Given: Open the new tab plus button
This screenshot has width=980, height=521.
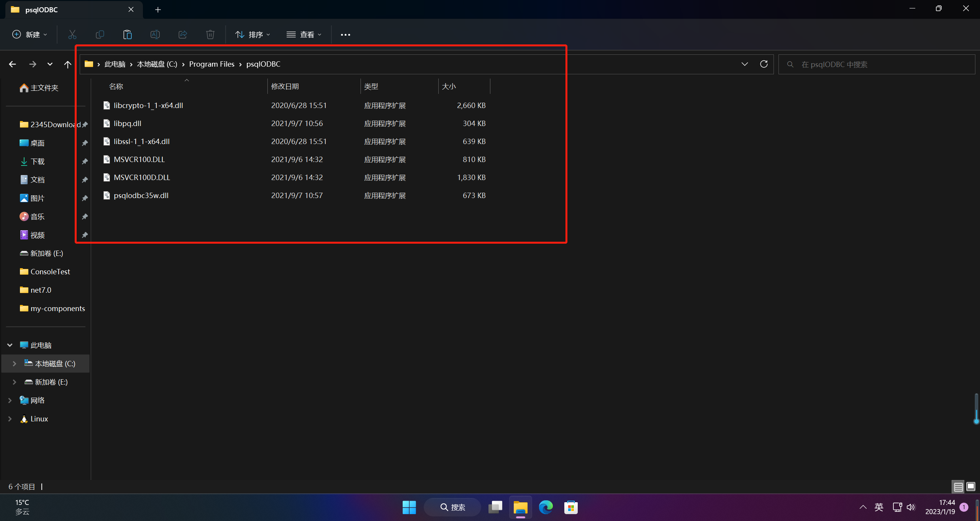Looking at the screenshot, I should (x=158, y=10).
